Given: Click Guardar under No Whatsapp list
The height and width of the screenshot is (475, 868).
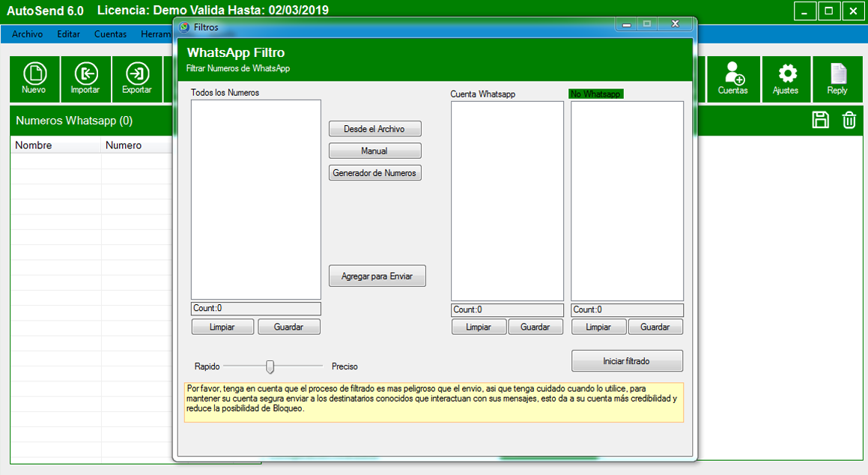Looking at the screenshot, I should tap(655, 327).
